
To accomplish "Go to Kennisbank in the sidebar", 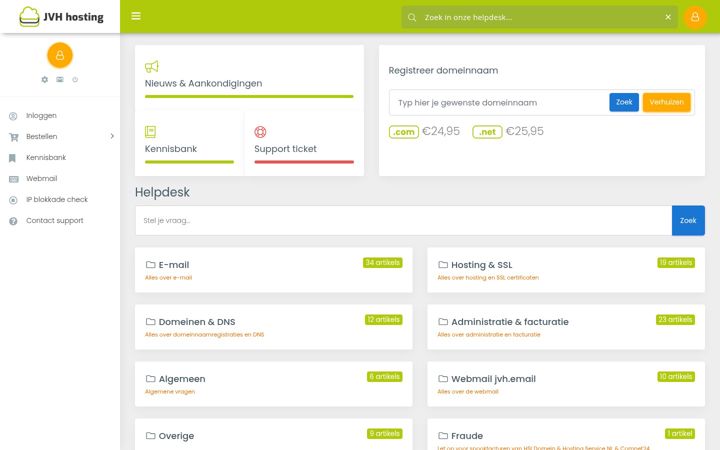I will tap(46, 158).
